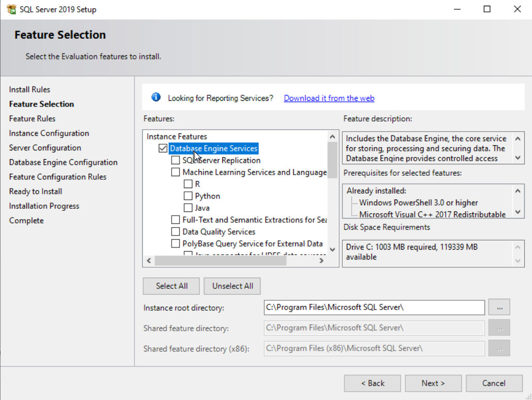532x400 pixels.
Task: Click the blue information icon
Action: pos(156,98)
